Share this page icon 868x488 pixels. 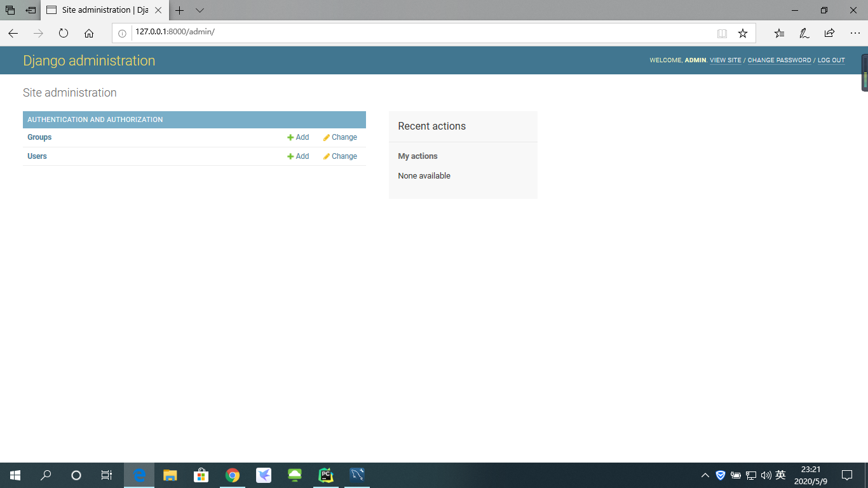(x=829, y=33)
